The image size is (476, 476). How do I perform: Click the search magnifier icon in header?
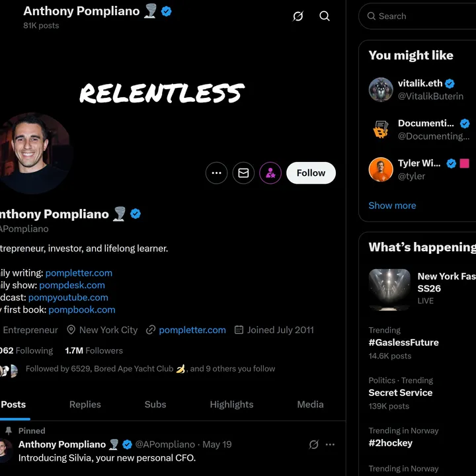point(325,16)
